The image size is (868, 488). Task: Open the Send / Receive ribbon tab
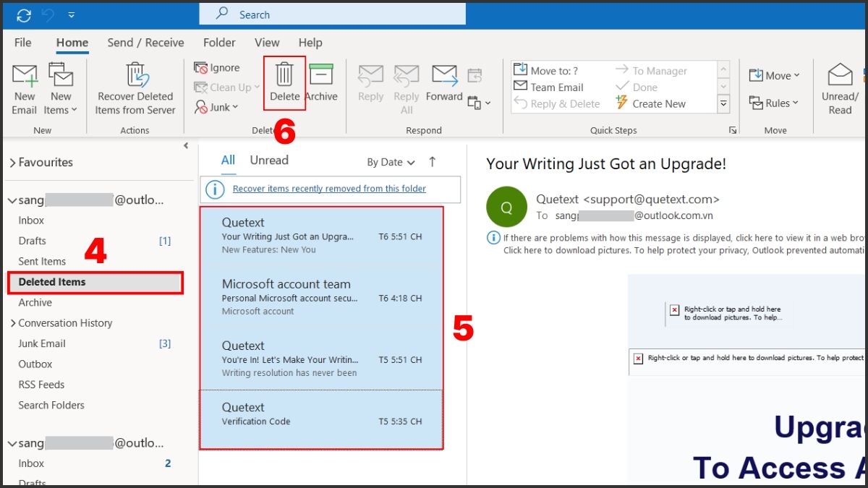[x=145, y=43]
